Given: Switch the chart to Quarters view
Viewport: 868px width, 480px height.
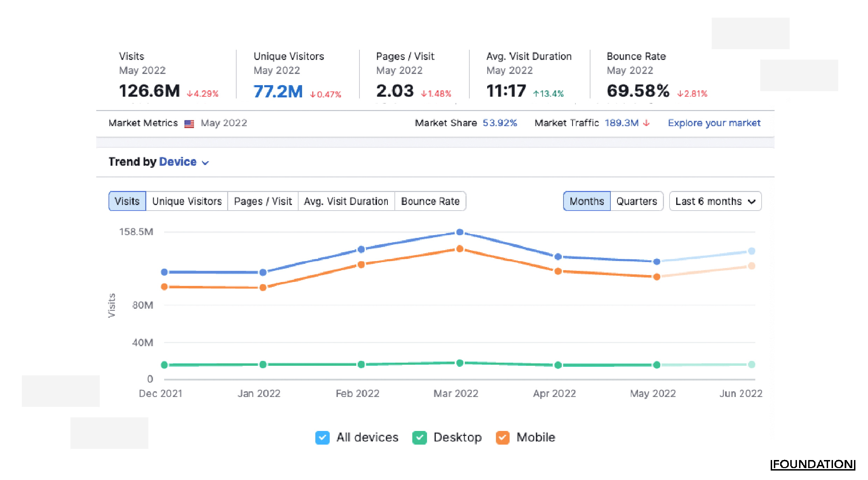Looking at the screenshot, I should [x=636, y=201].
